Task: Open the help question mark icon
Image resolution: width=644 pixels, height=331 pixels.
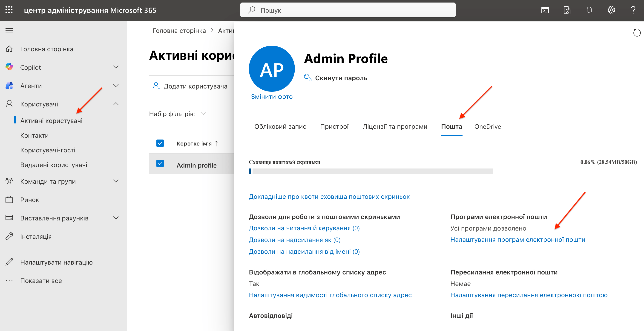Action: pyautogui.click(x=633, y=10)
